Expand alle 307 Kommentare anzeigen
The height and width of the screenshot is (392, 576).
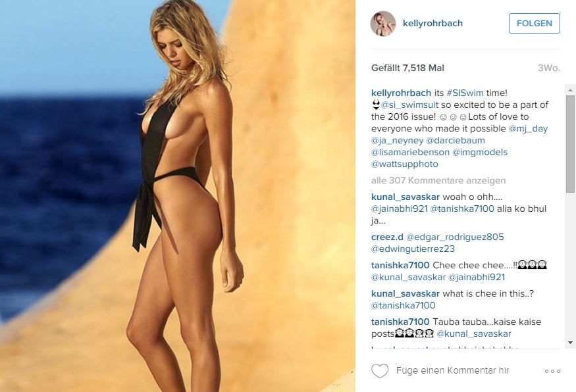438,180
